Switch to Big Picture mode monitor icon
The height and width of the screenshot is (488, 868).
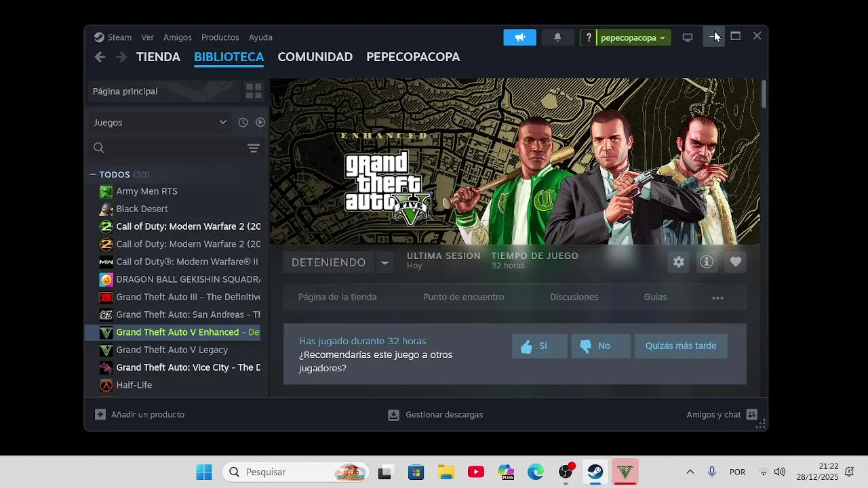688,37
